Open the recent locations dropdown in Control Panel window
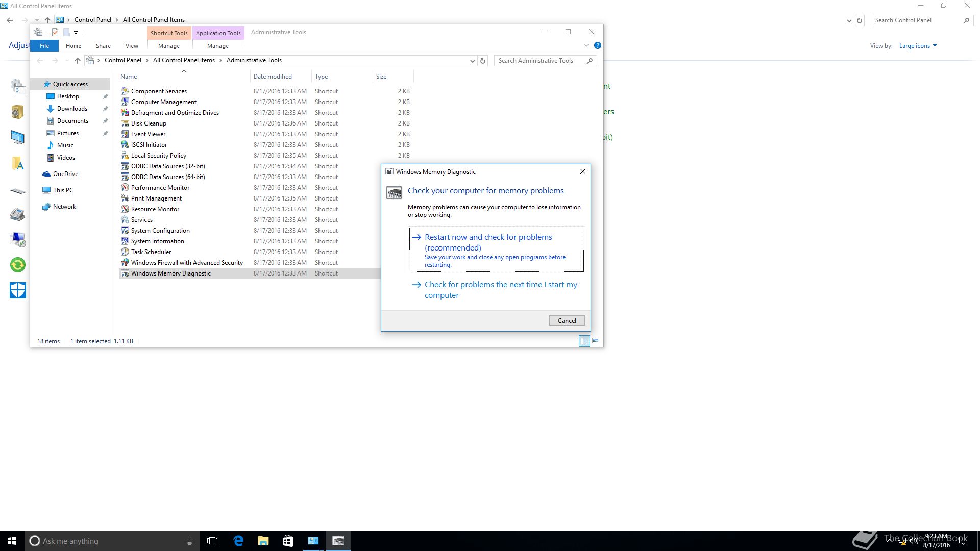Image resolution: width=980 pixels, height=551 pixels. tap(37, 20)
